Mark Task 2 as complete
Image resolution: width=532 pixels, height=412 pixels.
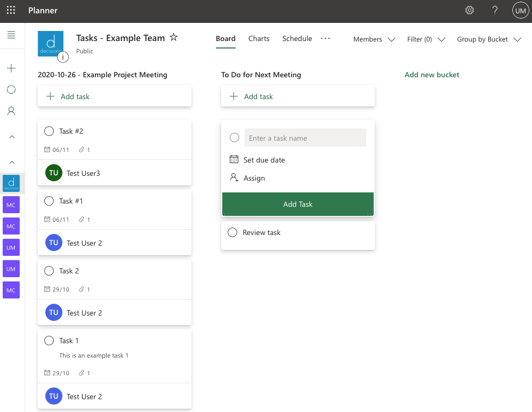(x=49, y=271)
